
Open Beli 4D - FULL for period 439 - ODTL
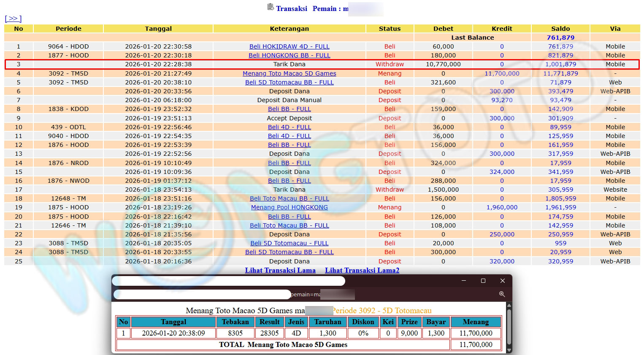289,127
